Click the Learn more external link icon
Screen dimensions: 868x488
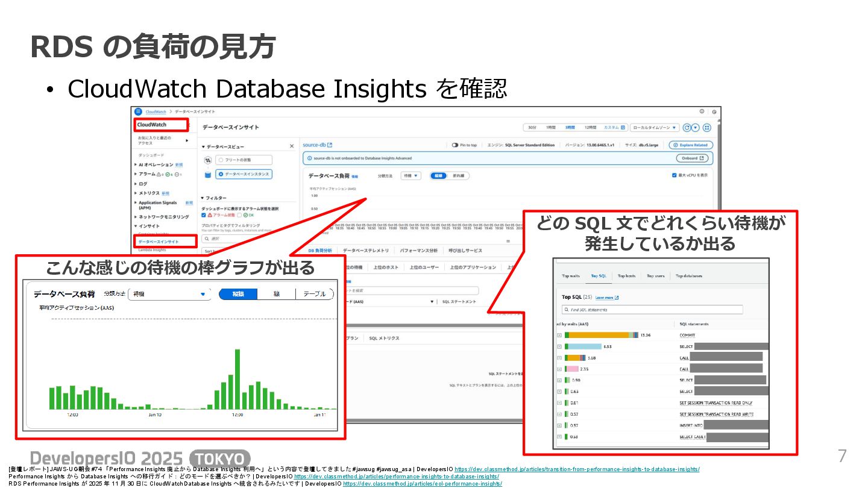coord(617,298)
